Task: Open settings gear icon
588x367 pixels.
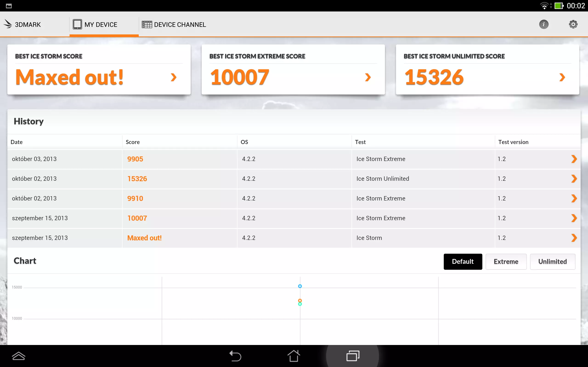Action: click(573, 24)
